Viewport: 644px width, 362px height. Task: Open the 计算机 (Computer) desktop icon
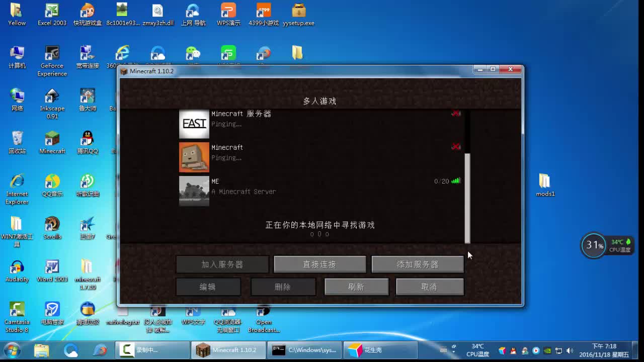[x=17, y=57]
